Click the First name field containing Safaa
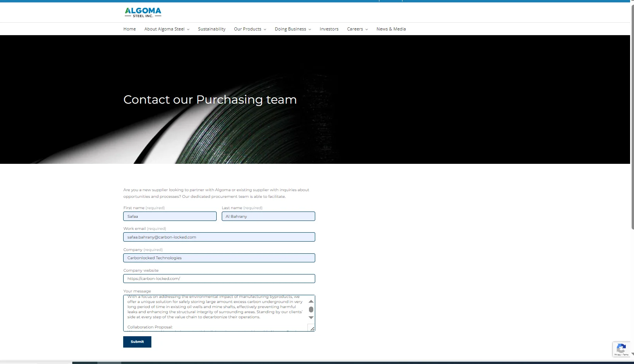 pos(170,216)
